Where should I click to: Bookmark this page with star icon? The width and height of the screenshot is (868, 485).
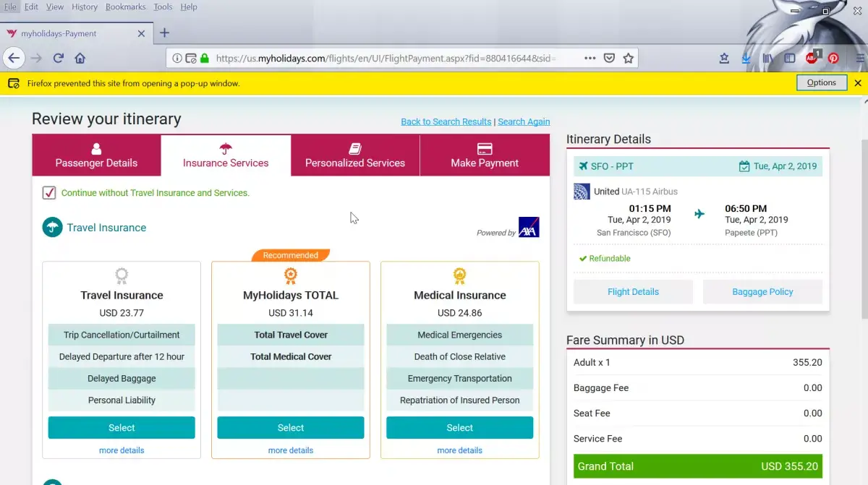coord(629,58)
